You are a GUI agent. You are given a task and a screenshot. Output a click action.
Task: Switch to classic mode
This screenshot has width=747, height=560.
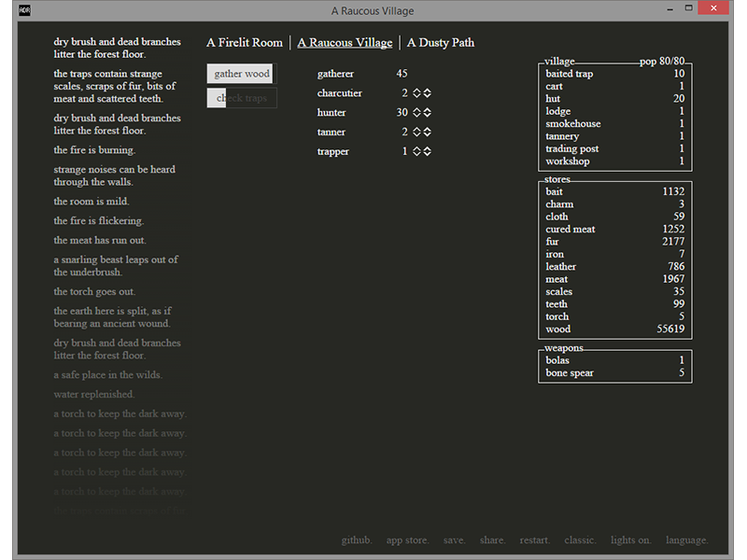tap(580, 540)
